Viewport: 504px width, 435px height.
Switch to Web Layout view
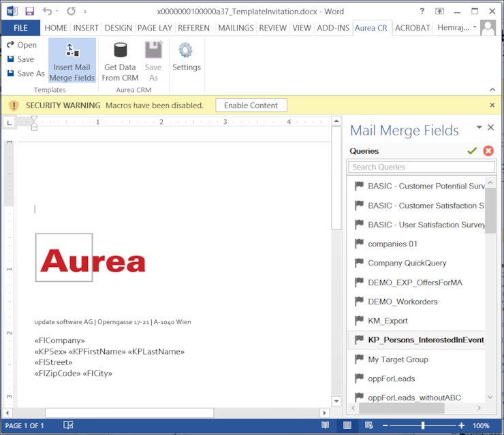(368, 425)
